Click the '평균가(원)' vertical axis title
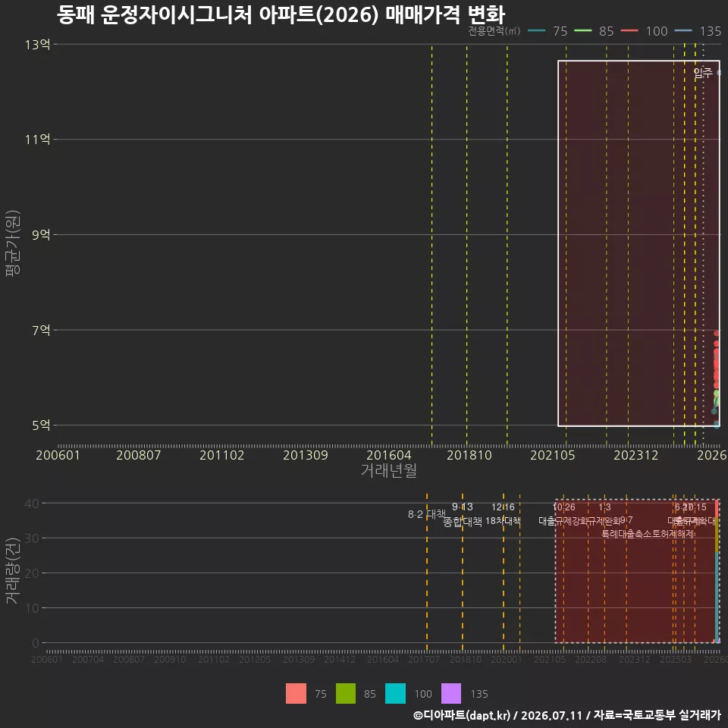728x728 pixels. coord(12,243)
